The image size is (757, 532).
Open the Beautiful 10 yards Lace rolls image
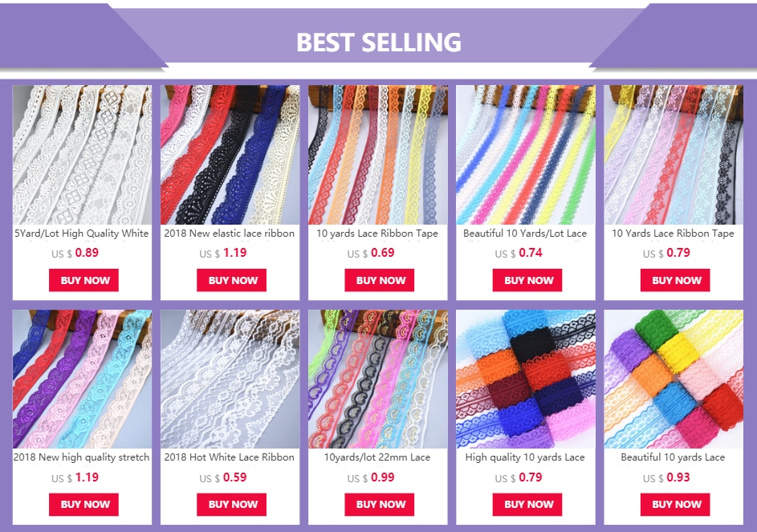click(x=674, y=379)
